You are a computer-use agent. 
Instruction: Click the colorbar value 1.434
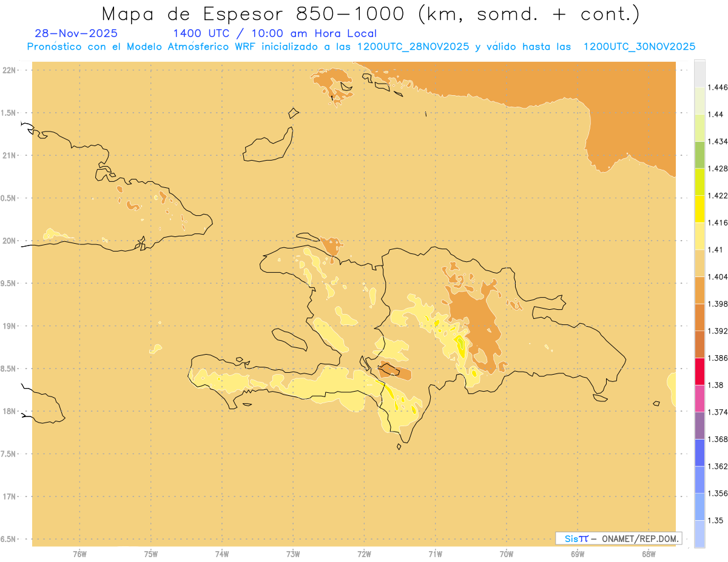pos(718,141)
